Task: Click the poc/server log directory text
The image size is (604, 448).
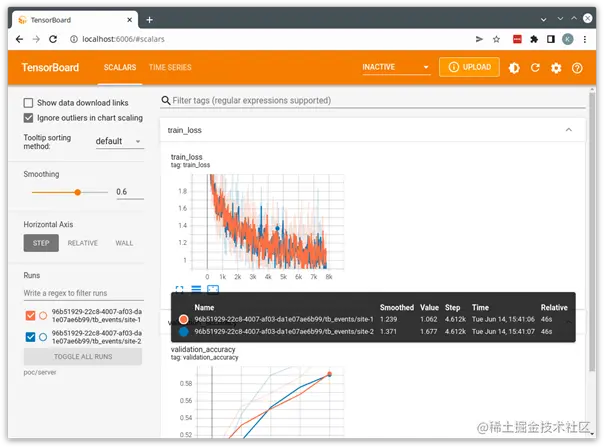Action: (40, 372)
